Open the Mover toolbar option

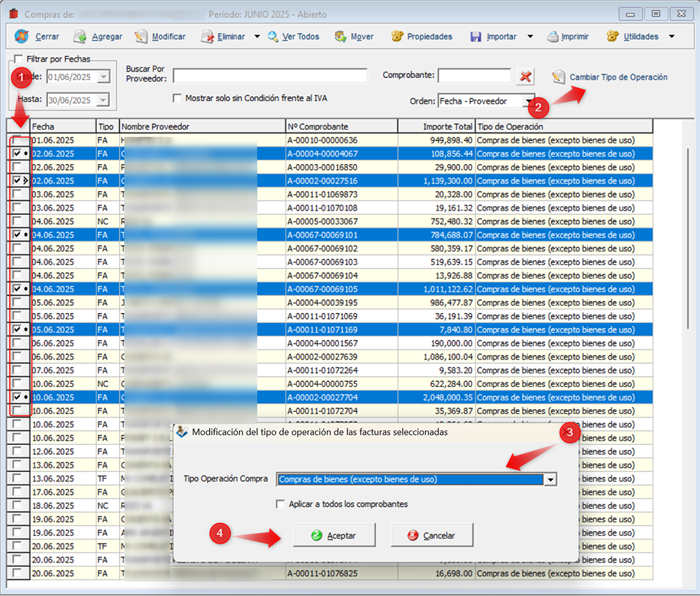point(354,37)
